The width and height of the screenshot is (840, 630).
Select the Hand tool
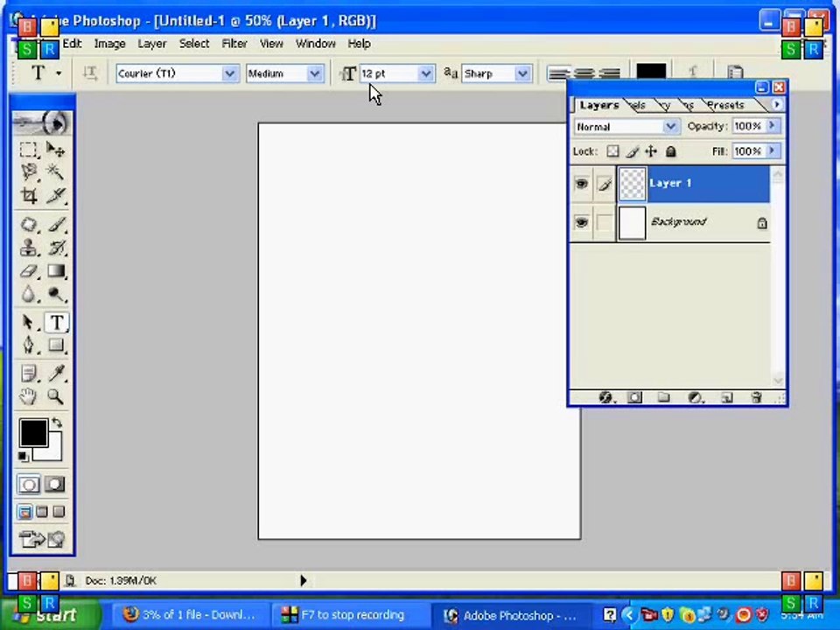click(x=28, y=396)
